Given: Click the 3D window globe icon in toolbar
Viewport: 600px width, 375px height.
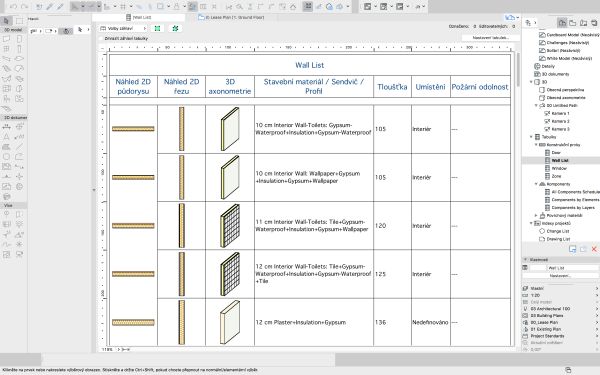Looking at the screenshot, I should pyautogui.click(x=329, y=7).
